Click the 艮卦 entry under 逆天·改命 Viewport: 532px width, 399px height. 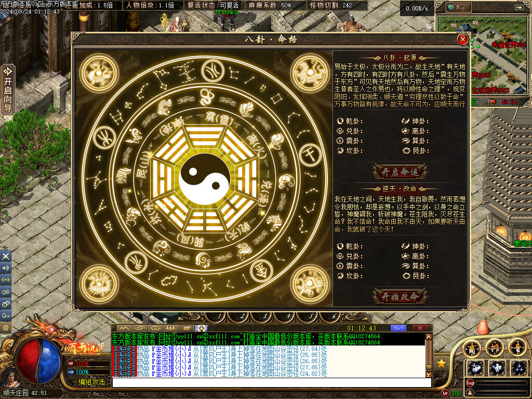point(416,276)
